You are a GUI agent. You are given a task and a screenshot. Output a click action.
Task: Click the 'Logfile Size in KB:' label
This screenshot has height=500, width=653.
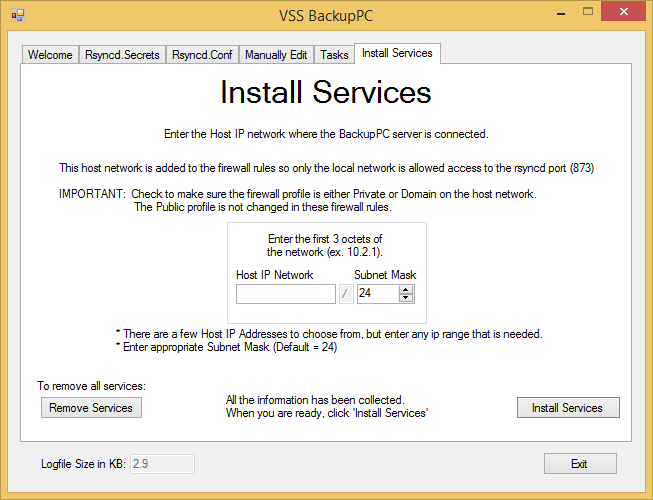tap(83, 464)
